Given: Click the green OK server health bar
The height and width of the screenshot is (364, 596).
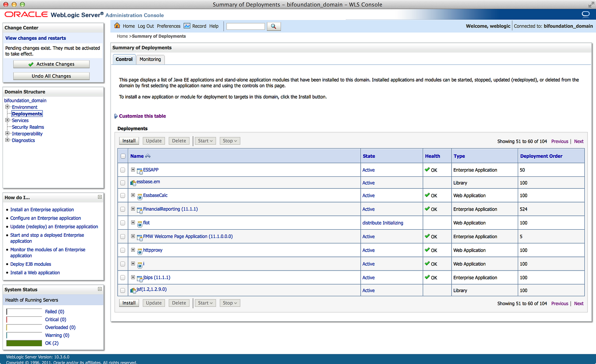Looking at the screenshot, I should point(24,343).
